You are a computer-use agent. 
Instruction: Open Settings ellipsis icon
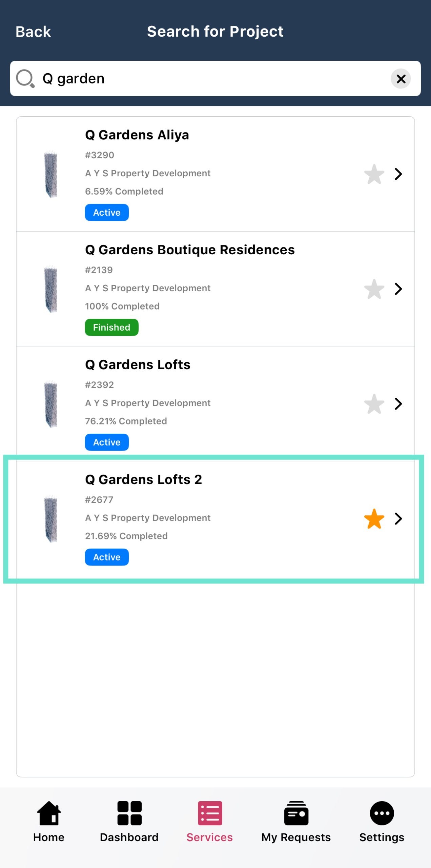pyautogui.click(x=382, y=813)
